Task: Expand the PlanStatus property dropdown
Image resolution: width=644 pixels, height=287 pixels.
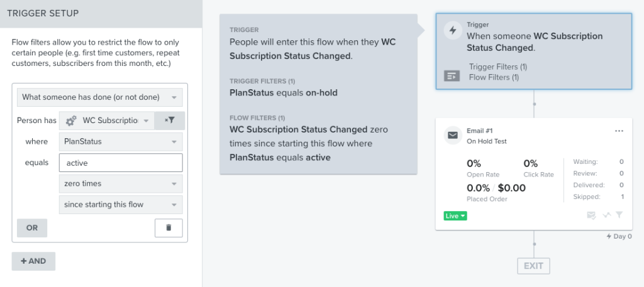Action: coord(121,141)
